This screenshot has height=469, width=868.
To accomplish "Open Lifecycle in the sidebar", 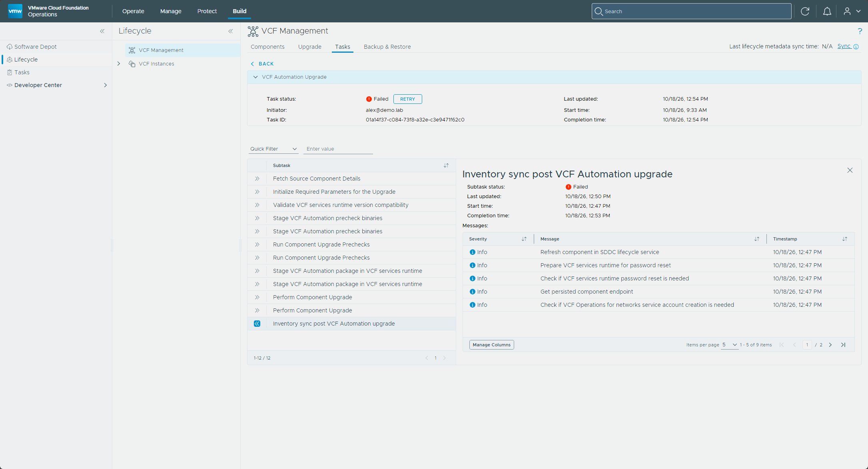I will coord(26,60).
